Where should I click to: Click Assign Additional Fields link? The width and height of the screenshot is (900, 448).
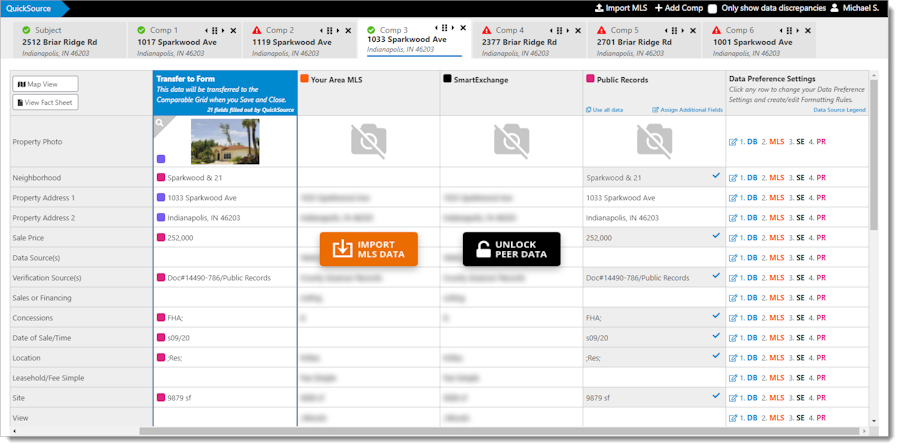(x=687, y=110)
